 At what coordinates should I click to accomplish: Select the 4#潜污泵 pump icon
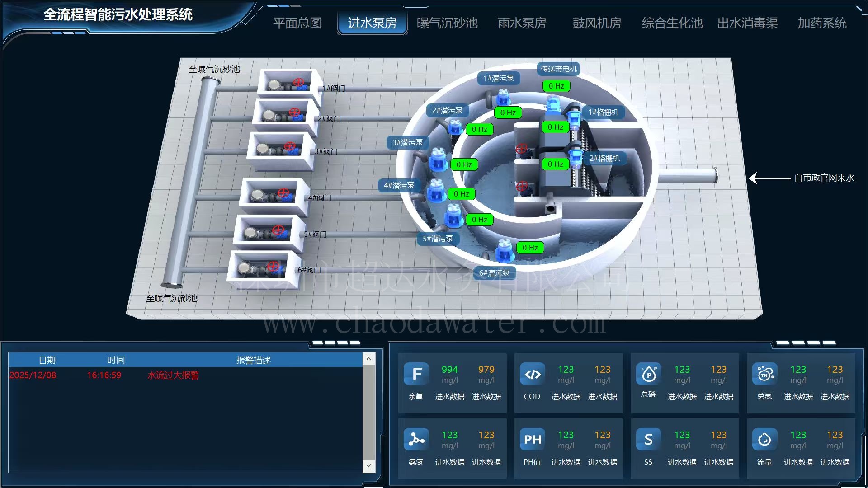click(x=436, y=190)
